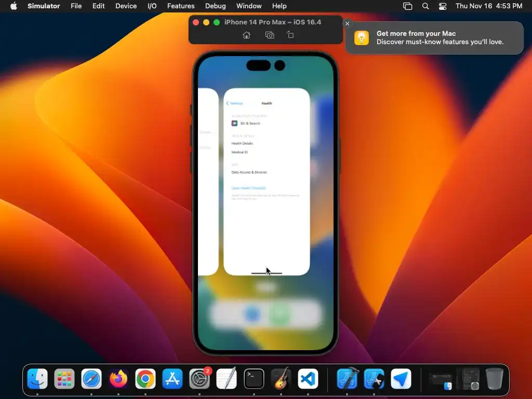Screen dimensions: 532x399
Task: Open Launchpad from the Dock
Action: (x=64, y=379)
